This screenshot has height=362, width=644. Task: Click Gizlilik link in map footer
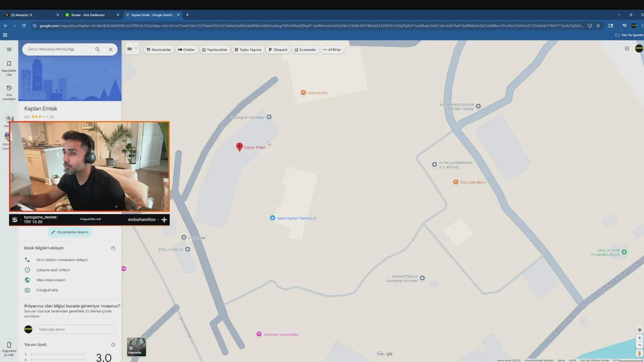[x=572, y=360]
